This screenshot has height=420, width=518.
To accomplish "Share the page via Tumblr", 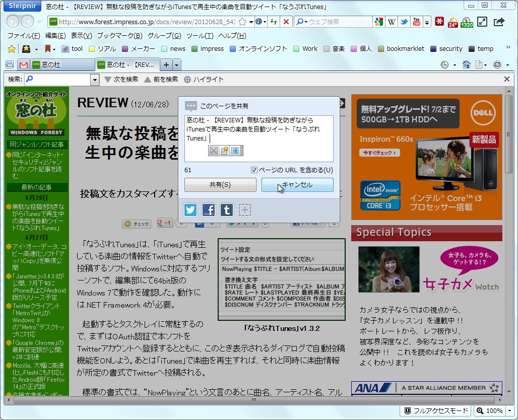I will pyautogui.click(x=227, y=210).
